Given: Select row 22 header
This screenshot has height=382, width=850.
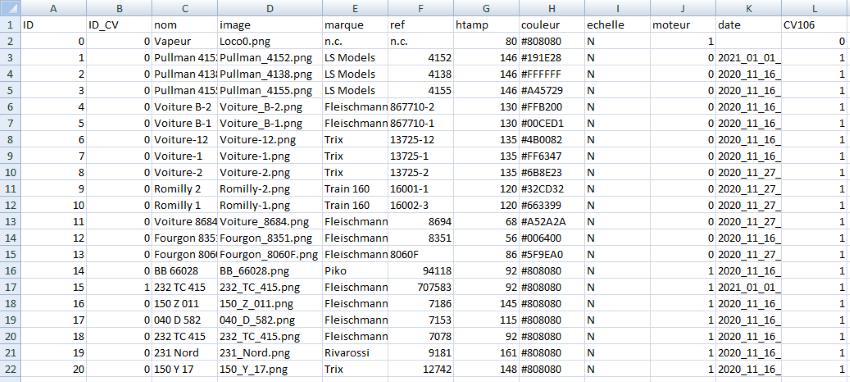Looking at the screenshot, I should pyautogui.click(x=10, y=369).
